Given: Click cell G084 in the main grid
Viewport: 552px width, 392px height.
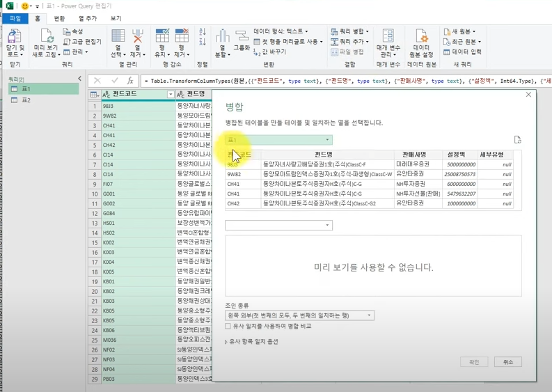Looking at the screenshot, I should (139, 213).
